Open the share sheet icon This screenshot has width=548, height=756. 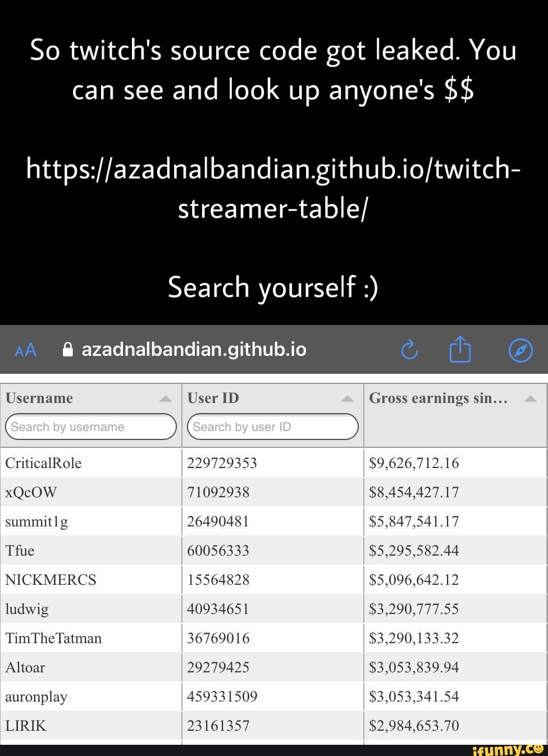(460, 349)
